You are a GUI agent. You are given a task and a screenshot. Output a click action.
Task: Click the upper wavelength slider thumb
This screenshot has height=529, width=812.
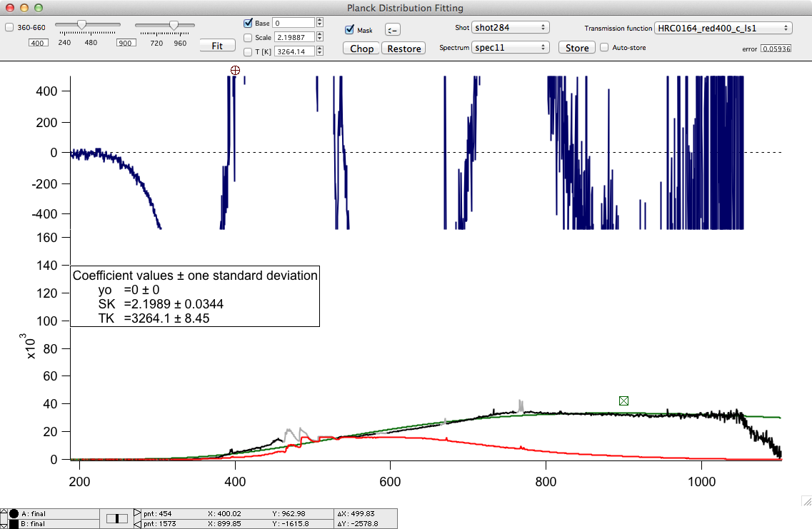point(174,25)
